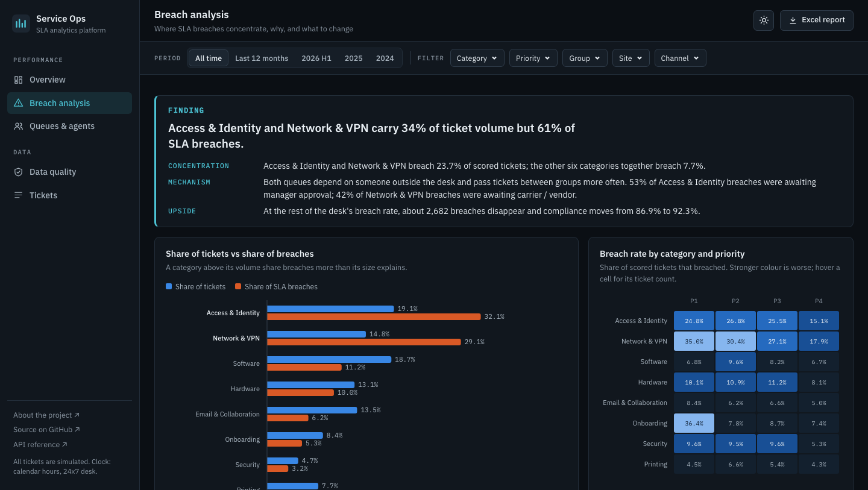Select the 2026 H1 period
Viewport: 868px width, 490px height.
(316, 58)
